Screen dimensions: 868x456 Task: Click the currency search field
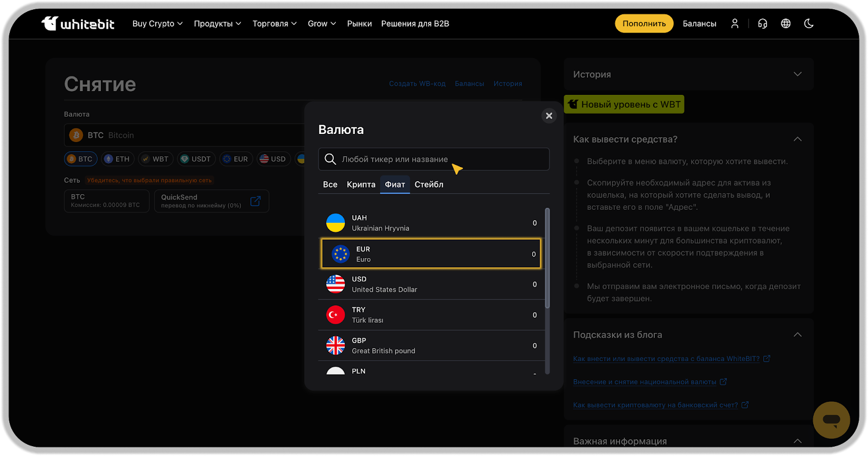coord(434,159)
